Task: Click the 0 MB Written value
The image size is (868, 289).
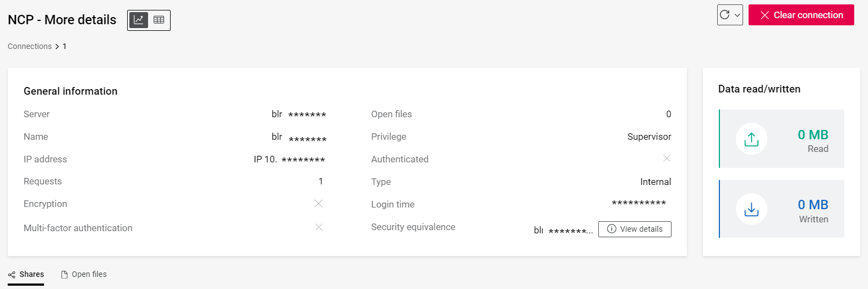Action: 813,205
